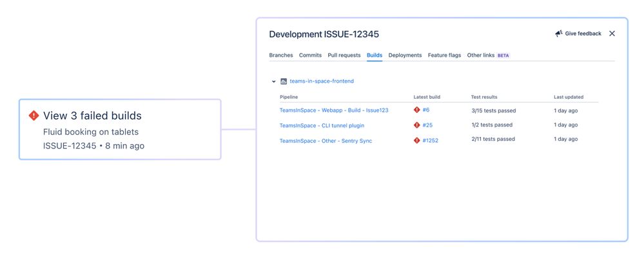Image resolution: width=644 pixels, height=259 pixels.
Task: Open TeamsInSpace - Webapp - Build - Issue123 pipeline
Action: [334, 110]
